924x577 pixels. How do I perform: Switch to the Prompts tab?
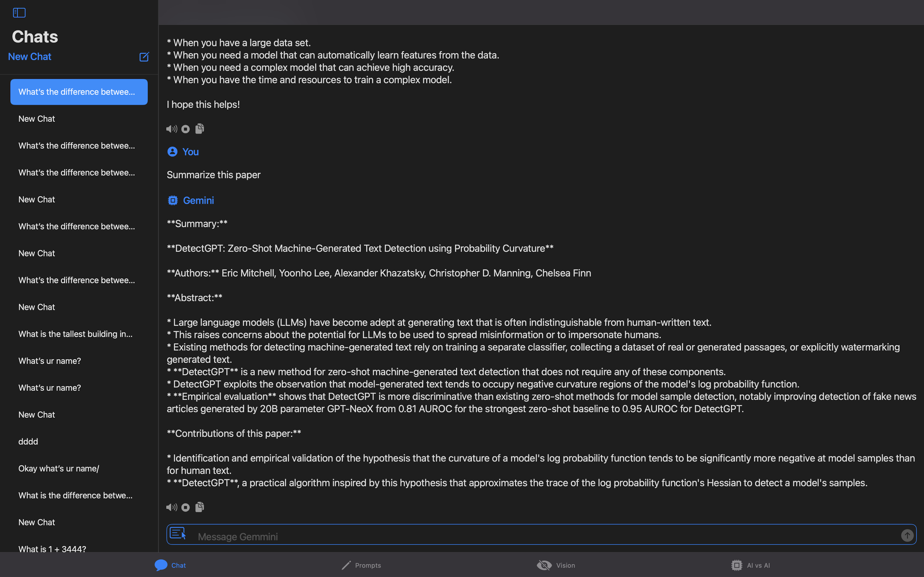click(361, 565)
